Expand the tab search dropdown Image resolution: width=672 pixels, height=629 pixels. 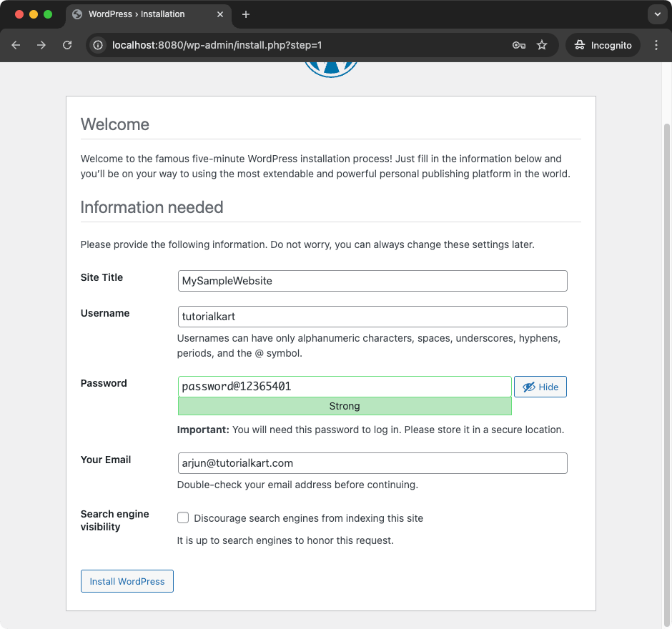pos(658,14)
